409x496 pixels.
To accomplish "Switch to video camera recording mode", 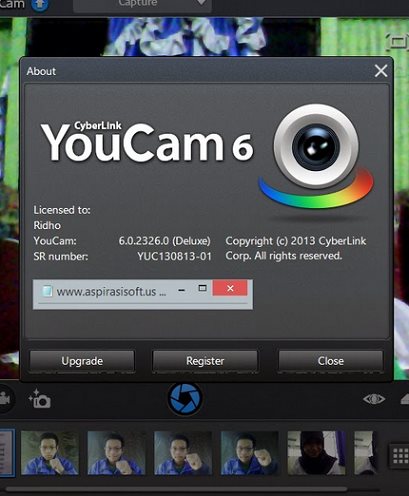I will (x=5, y=399).
